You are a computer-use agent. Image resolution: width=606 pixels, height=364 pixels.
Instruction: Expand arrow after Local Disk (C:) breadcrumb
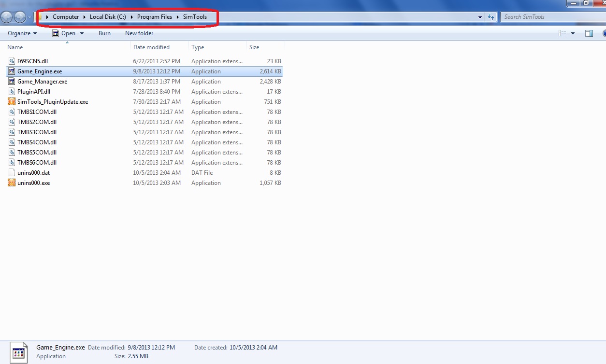[131, 17]
